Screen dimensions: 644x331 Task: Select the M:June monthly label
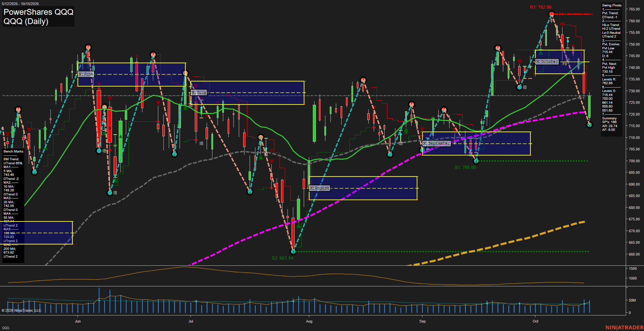coord(86,74)
